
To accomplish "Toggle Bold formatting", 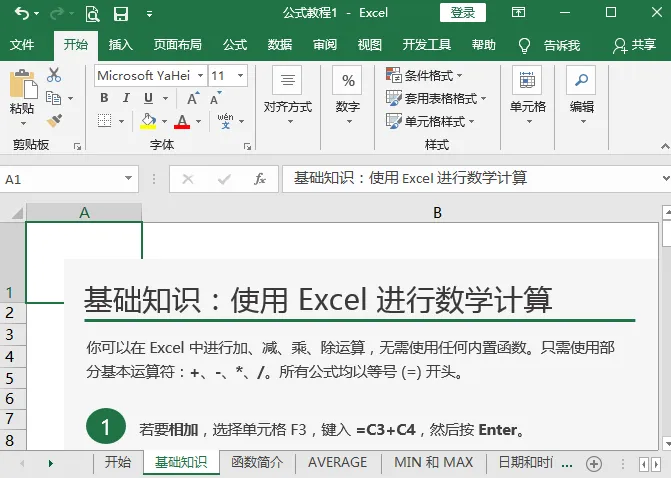I will click(x=104, y=98).
